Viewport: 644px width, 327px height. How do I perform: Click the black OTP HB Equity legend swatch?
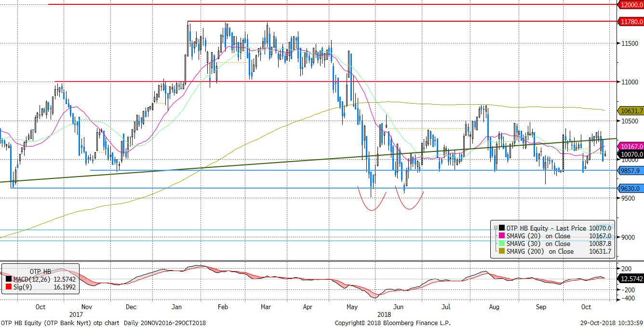[502, 228]
